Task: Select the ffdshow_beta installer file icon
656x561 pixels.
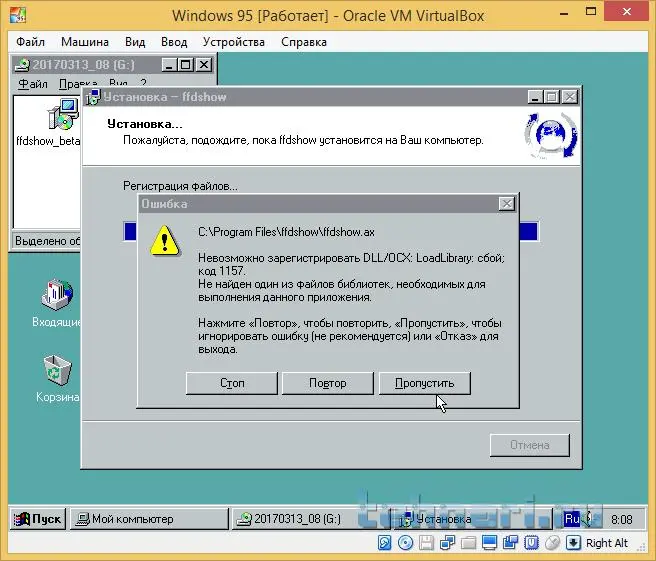Action: 63,114
